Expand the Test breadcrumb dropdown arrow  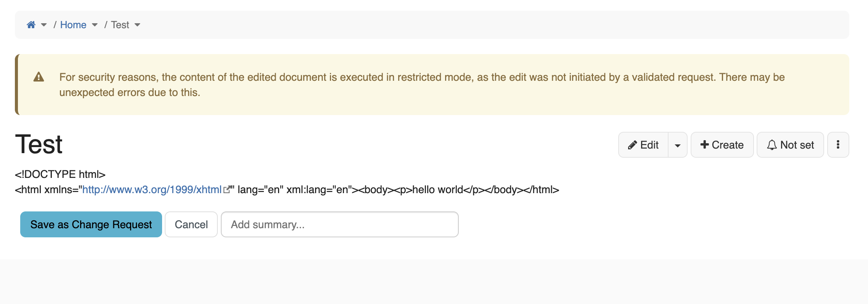[138, 25]
